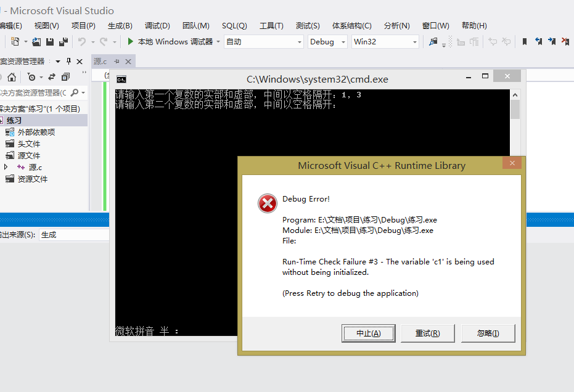Open the 体系结构(C) menu
Image resolution: width=574 pixels, height=392 pixels.
[x=352, y=26]
